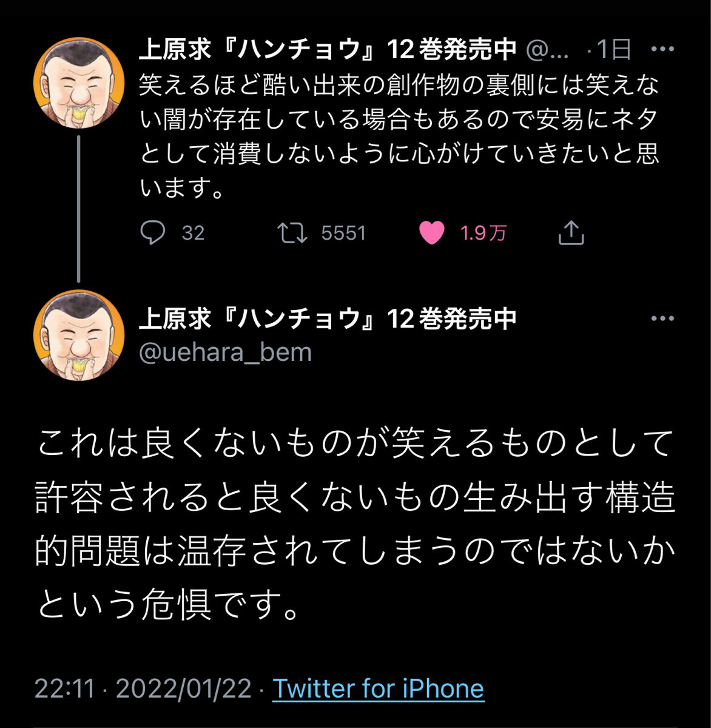Click the 1.9万 likes count
The height and width of the screenshot is (728, 711).
(483, 233)
